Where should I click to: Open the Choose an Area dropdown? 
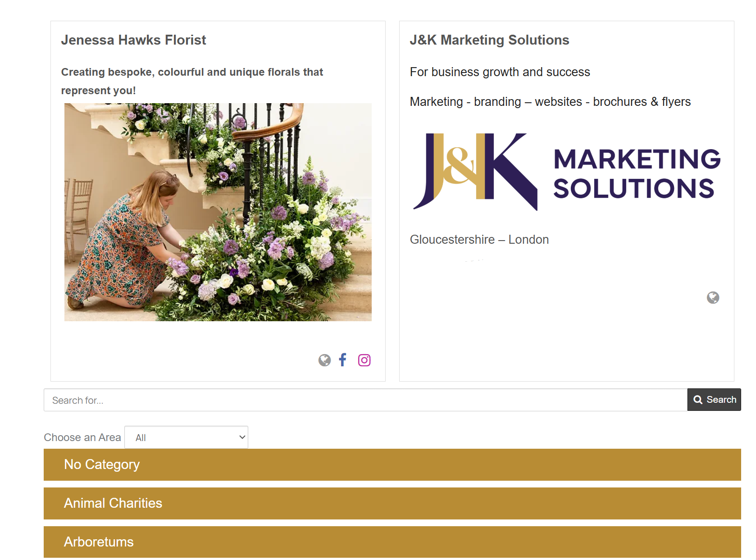(x=186, y=437)
